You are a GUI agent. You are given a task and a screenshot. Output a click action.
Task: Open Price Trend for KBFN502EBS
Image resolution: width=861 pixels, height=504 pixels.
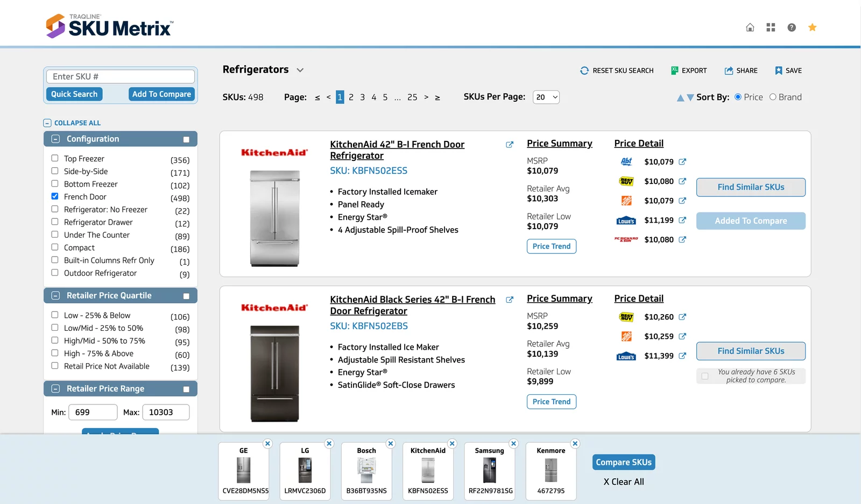point(552,402)
